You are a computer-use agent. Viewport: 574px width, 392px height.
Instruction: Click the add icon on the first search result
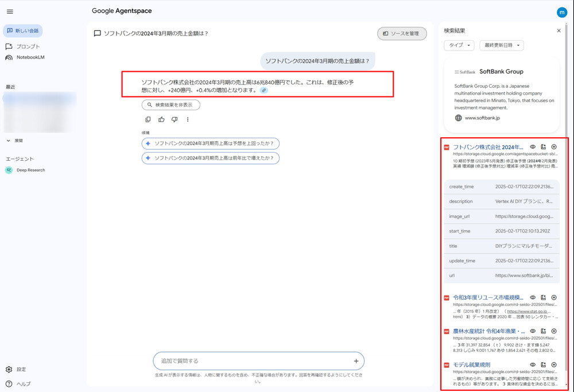(554, 146)
